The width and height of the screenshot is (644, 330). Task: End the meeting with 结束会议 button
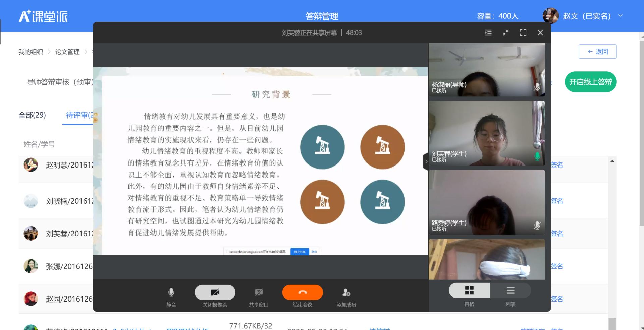click(x=302, y=292)
